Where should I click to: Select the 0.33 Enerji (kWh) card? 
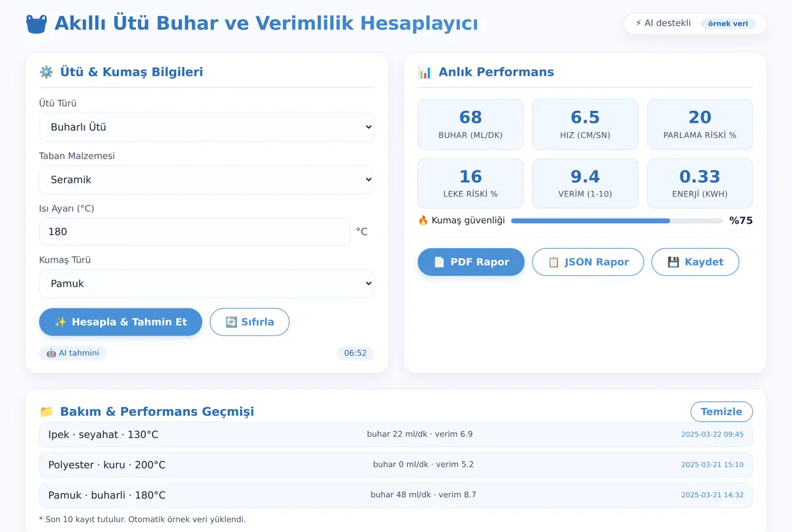(700, 183)
